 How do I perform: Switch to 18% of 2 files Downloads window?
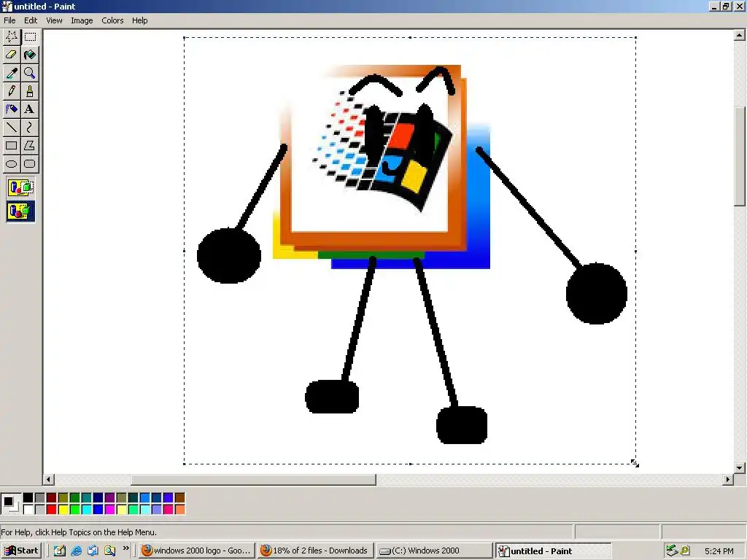click(315, 551)
